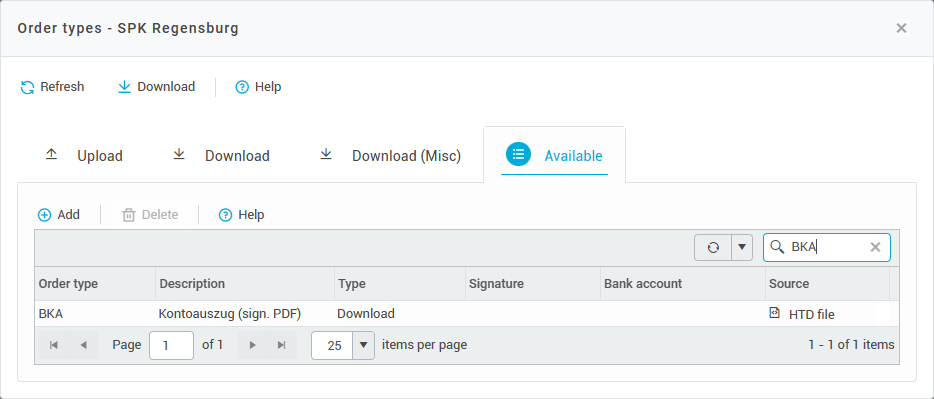This screenshot has height=399, width=934.
Task: Expand the grid refresh options dropdown arrow
Action: pyautogui.click(x=742, y=247)
